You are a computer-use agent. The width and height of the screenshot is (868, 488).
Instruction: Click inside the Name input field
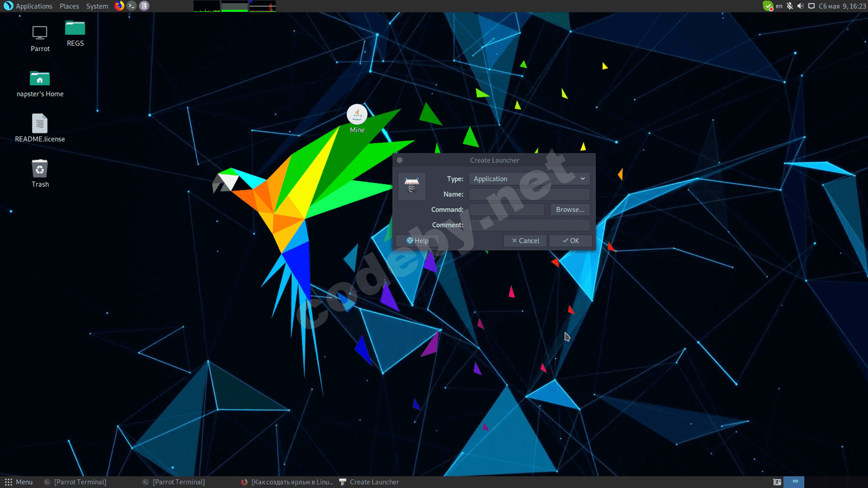tap(529, 194)
